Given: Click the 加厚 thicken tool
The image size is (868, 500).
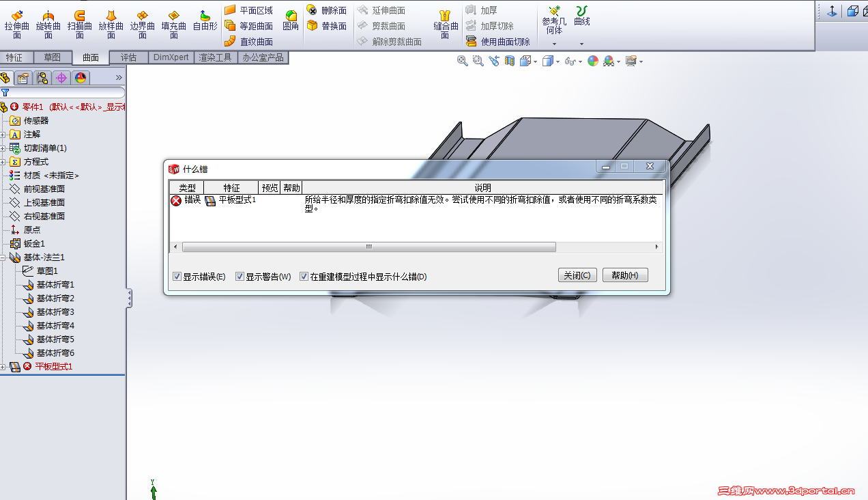Looking at the screenshot, I should click(x=482, y=10).
